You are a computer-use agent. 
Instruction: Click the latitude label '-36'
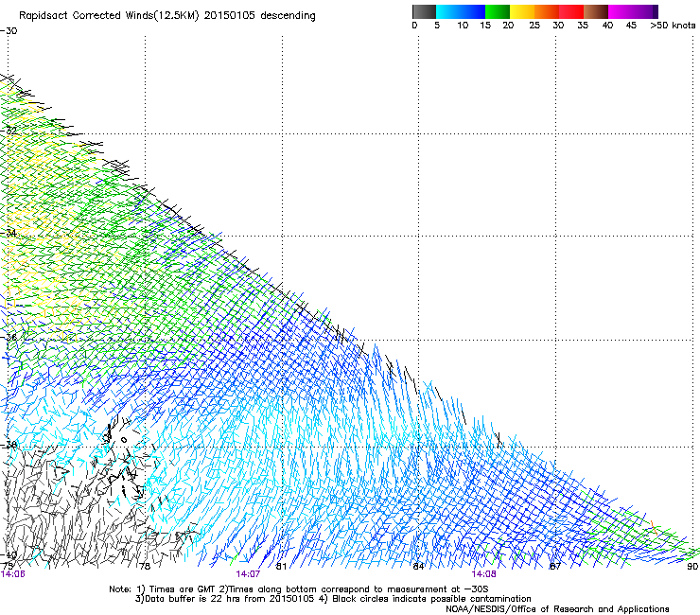coord(9,337)
